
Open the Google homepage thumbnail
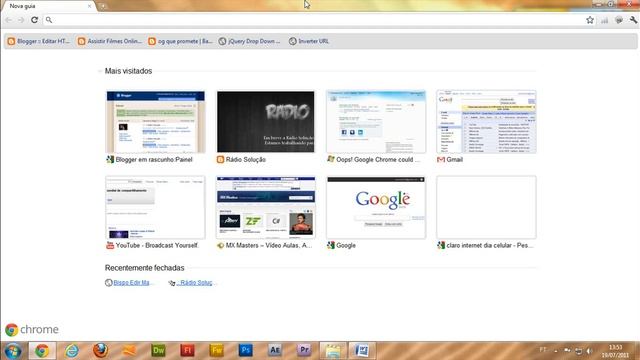376,207
